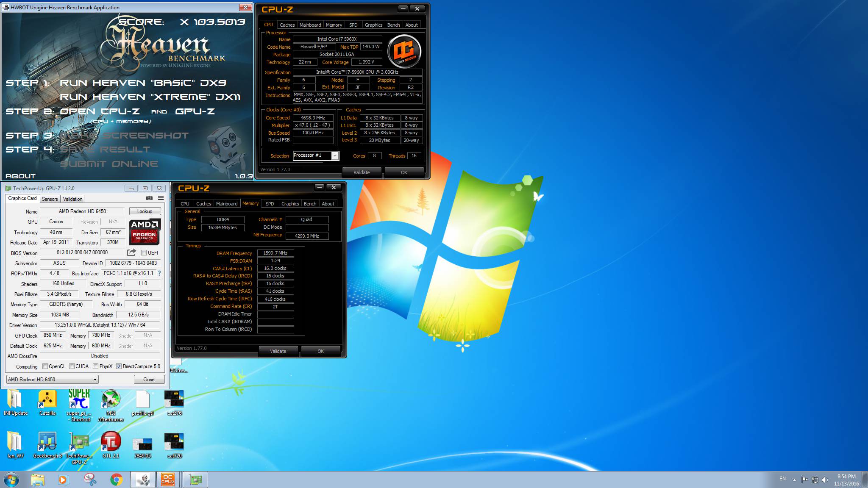
Task: Launch Google Chrome from taskbar
Action: point(116,480)
